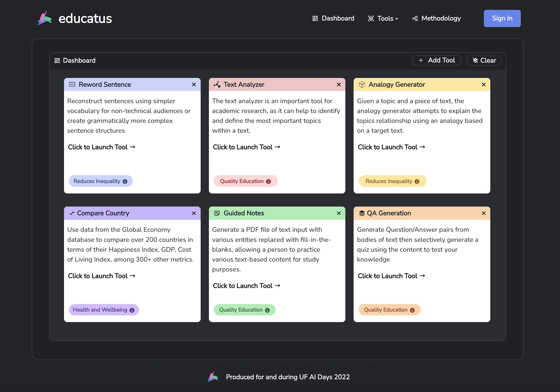The image size is (560, 392).
Task: Click the Analogy Generator cube icon
Action: [x=362, y=85]
